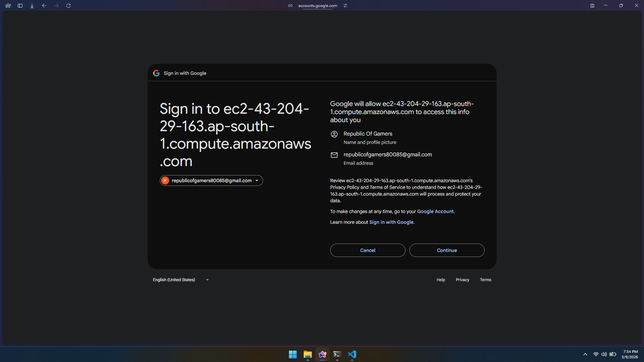Open File Explorer from taskbar
Viewport: 644px width, 362px height.
[x=307, y=354]
